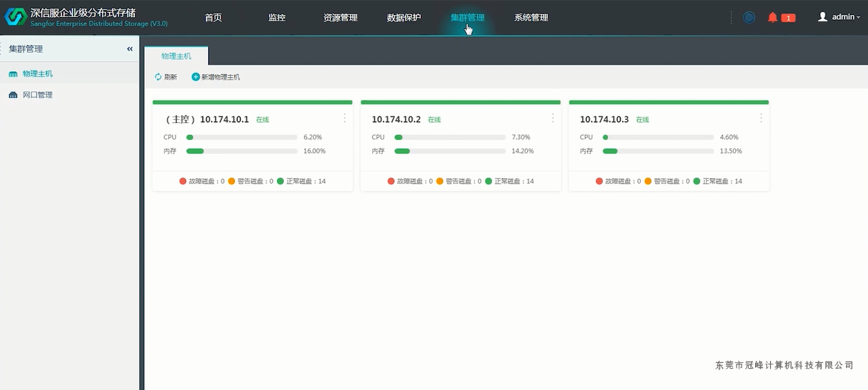This screenshot has width=868, height=390.
Task: Open the alert bell notification icon
Action: click(773, 18)
